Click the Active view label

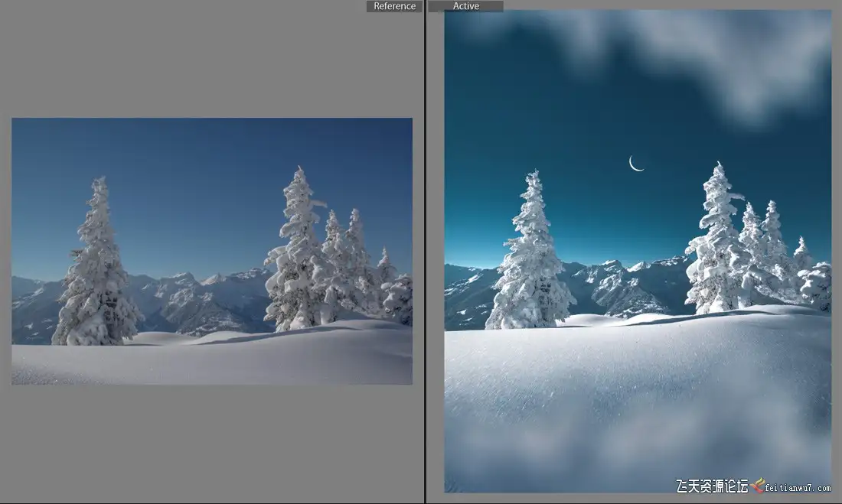tap(465, 6)
